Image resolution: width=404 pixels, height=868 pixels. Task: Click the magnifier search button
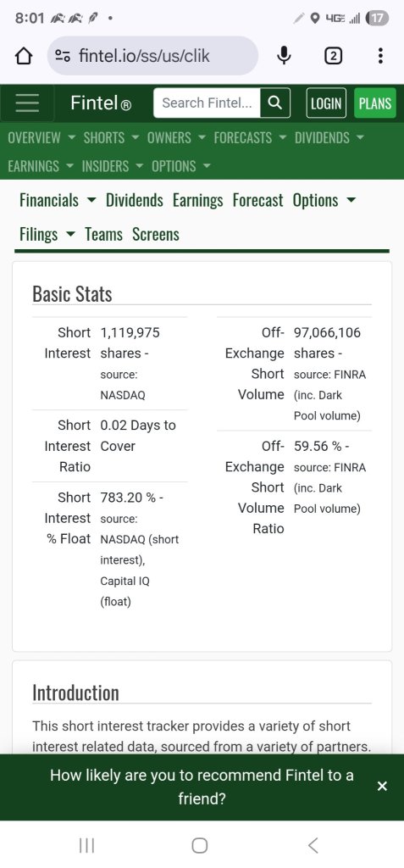tap(274, 103)
